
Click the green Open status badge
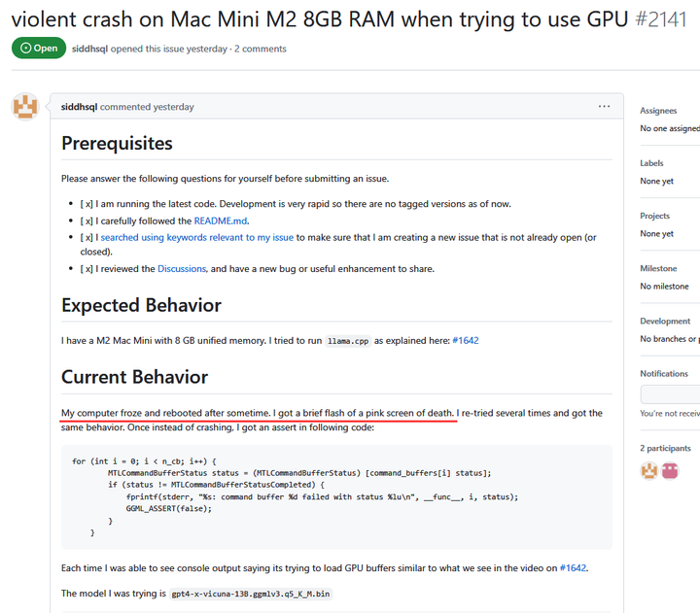click(39, 49)
